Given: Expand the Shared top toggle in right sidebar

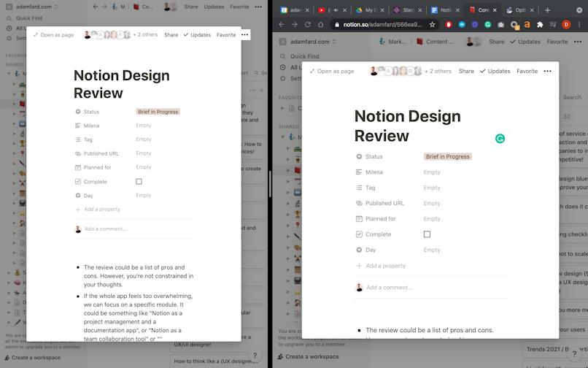Looking at the screenshot, I should point(283,137).
